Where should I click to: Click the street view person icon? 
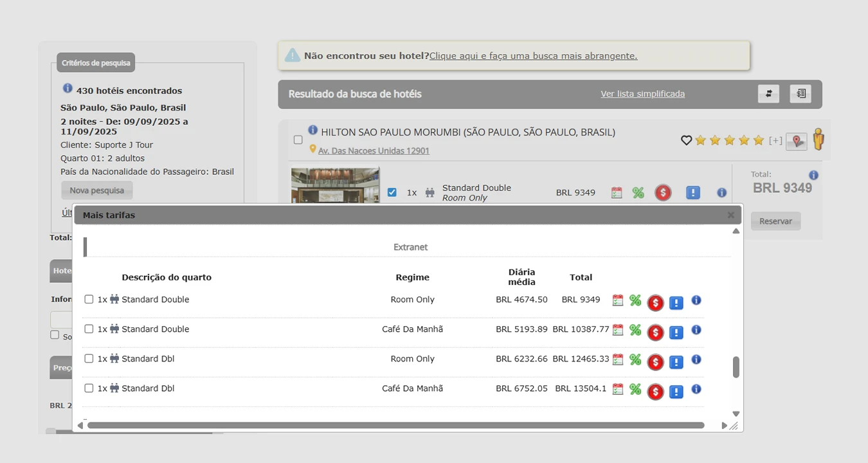coord(818,139)
